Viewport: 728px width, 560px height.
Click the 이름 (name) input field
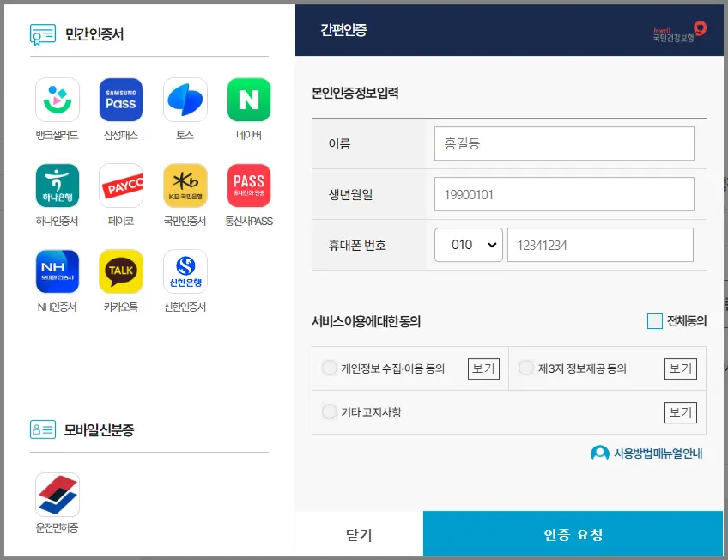click(564, 143)
